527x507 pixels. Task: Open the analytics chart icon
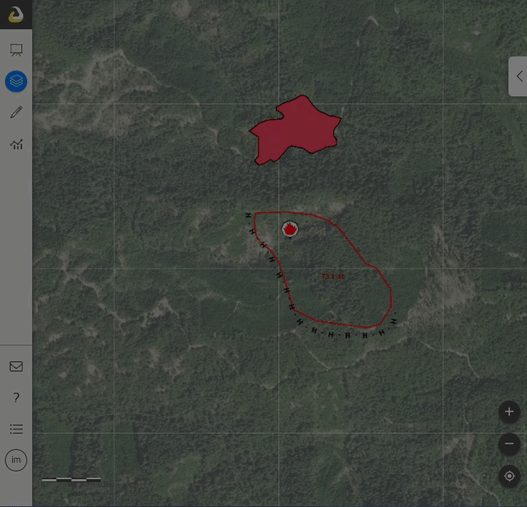pyautogui.click(x=16, y=144)
